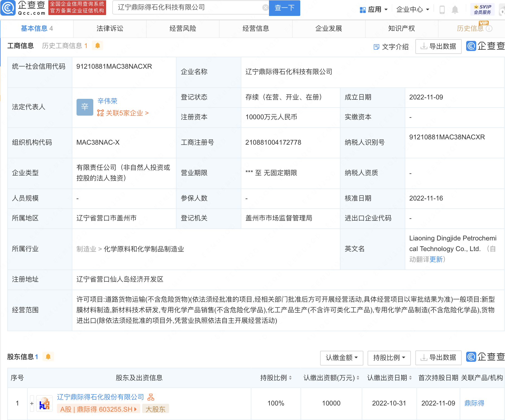This screenshot has width=505, height=420.
Task: Expand shareholder row with plus sign
Action: [32, 403]
